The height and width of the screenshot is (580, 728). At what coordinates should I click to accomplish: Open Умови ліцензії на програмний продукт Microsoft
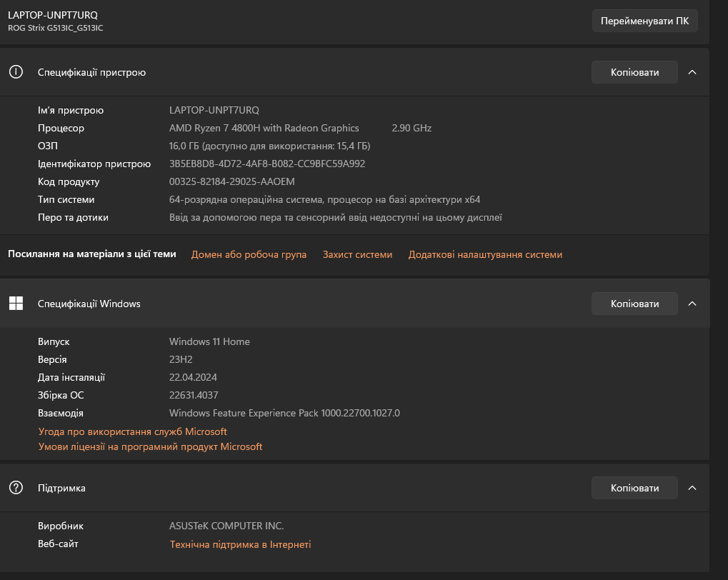coord(151,446)
